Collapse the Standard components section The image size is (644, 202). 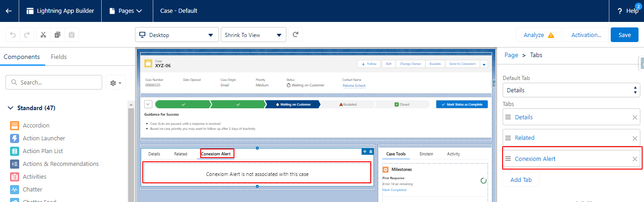pos(11,108)
